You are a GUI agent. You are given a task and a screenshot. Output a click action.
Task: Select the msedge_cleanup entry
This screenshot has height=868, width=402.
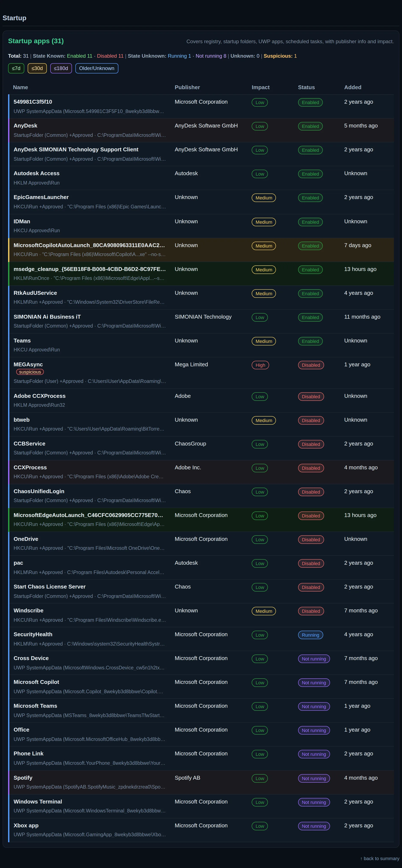point(90,269)
